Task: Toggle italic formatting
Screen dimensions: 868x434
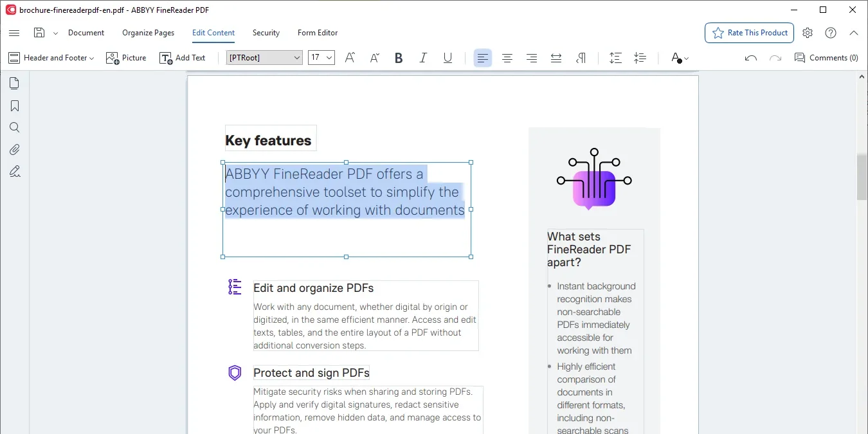Action: [x=423, y=58]
